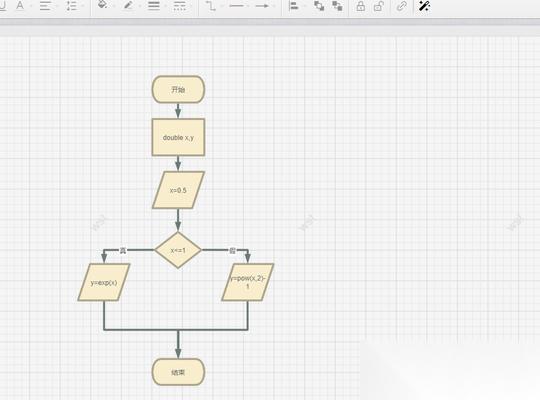Open text alignment options
Screen dimensions: 540x400
coord(45,6)
